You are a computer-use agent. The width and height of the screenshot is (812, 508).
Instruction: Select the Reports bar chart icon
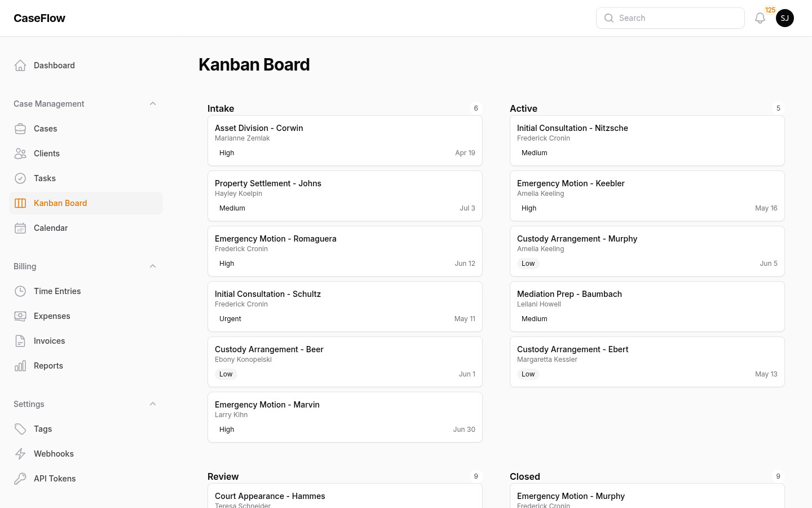click(x=20, y=366)
